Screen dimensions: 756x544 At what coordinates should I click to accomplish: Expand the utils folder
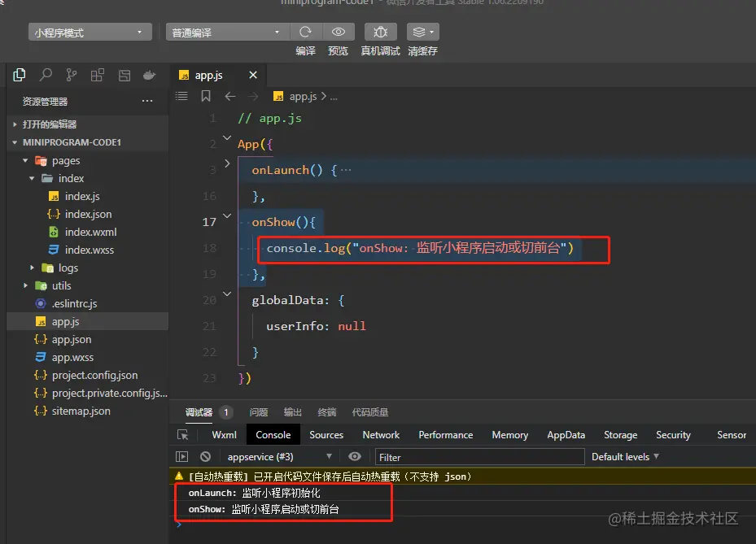(x=25, y=285)
